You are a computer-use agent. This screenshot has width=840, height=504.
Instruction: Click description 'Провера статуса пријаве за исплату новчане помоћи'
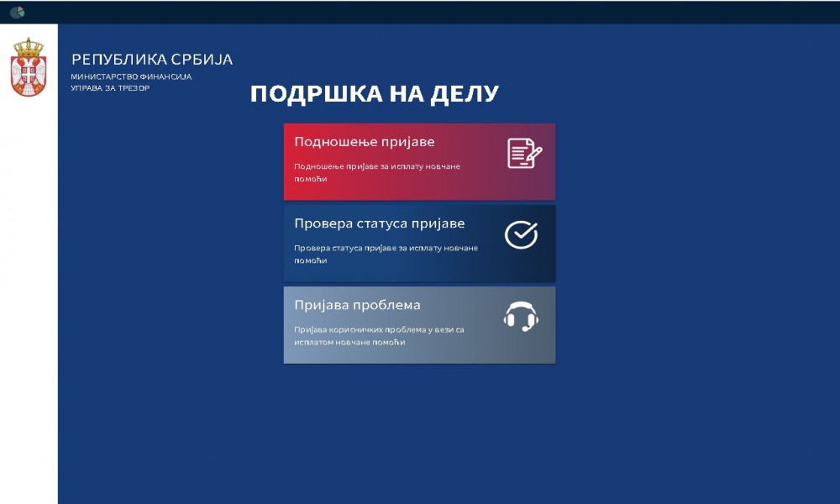[386, 255]
